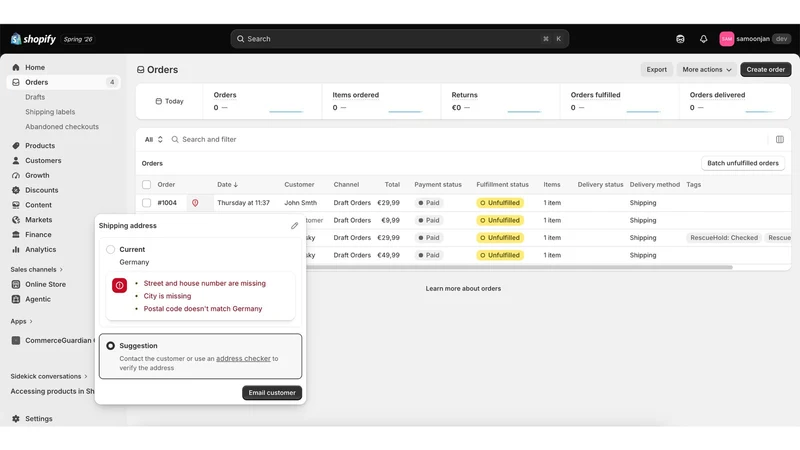Click the Agentic channel icon
Screen dimensions: 800x450
tap(16, 299)
